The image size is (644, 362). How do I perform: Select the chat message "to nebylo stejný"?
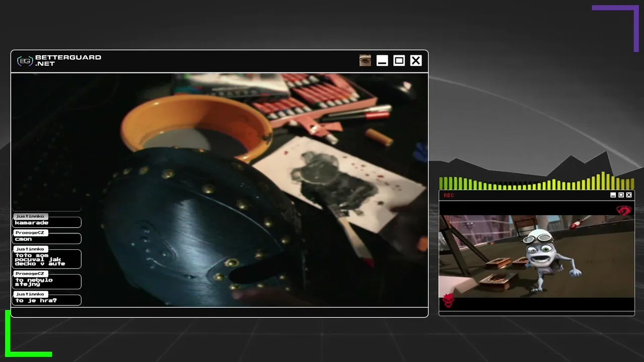click(x=47, y=282)
